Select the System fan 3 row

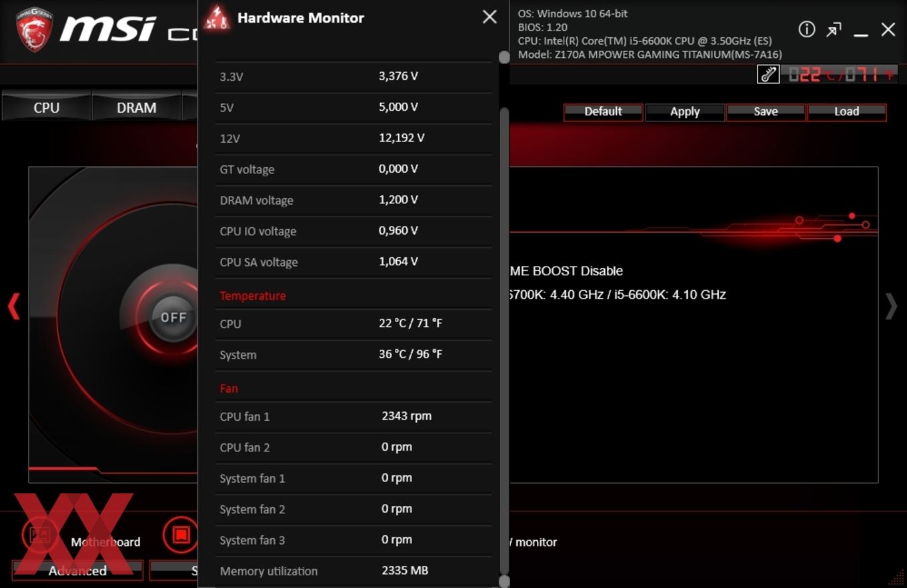pos(353,541)
